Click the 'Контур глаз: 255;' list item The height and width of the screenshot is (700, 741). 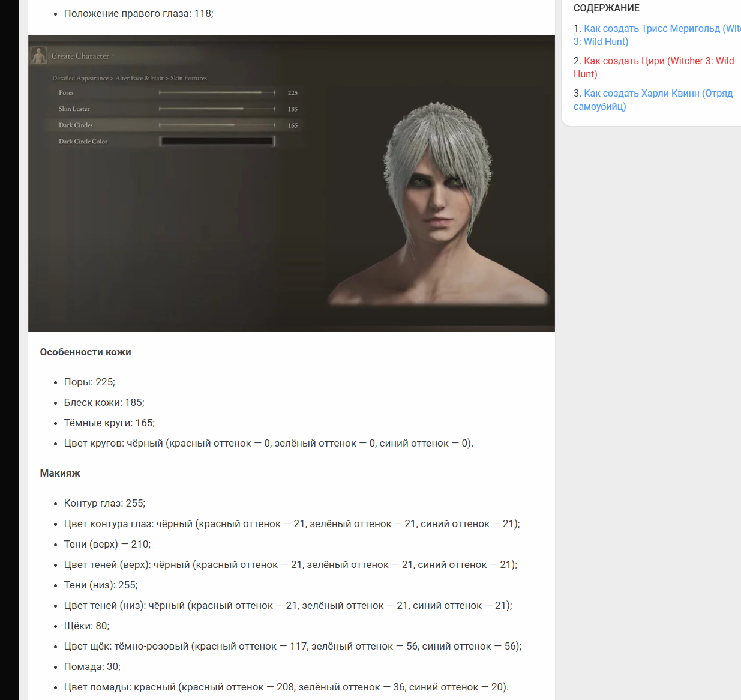point(104,504)
